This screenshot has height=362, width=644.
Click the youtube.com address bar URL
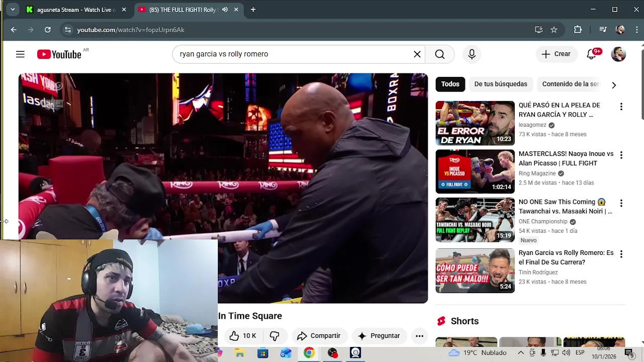pos(131,30)
